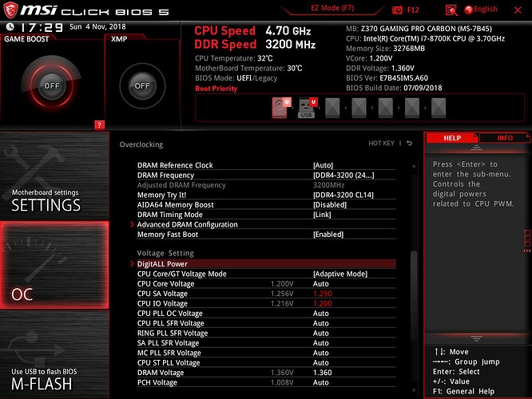This screenshot has height=399, width=532.
Task: Open the SETTINGS motherboard section
Action: coord(54,176)
